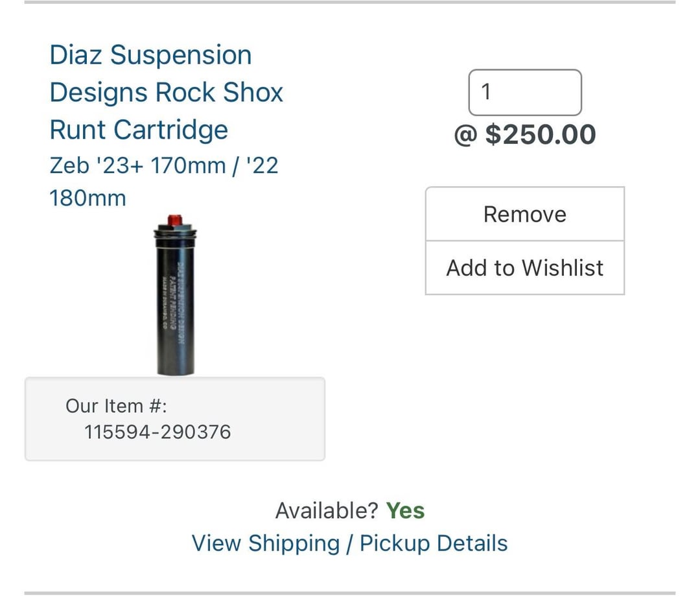This screenshot has width=700, height=603.
Task: Focus the quantity input field
Action: 525,93
